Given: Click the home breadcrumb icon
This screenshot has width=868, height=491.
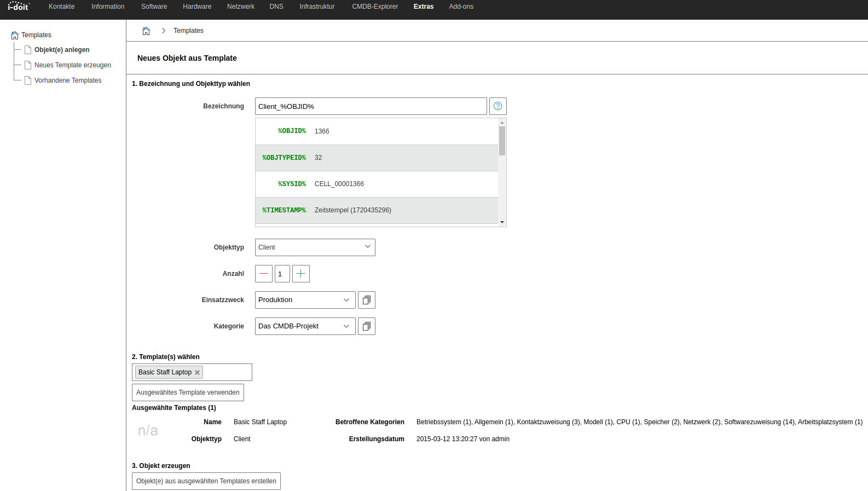Looking at the screenshot, I should [x=146, y=31].
